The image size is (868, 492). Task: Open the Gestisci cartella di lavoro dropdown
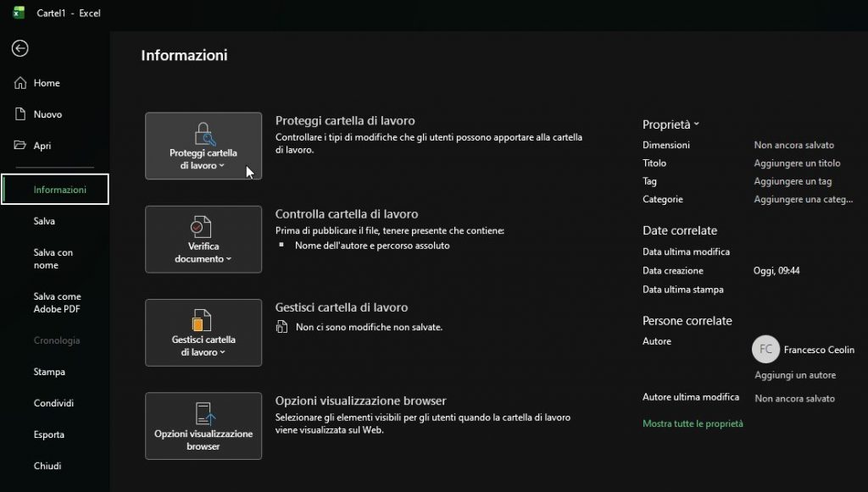[203, 333]
